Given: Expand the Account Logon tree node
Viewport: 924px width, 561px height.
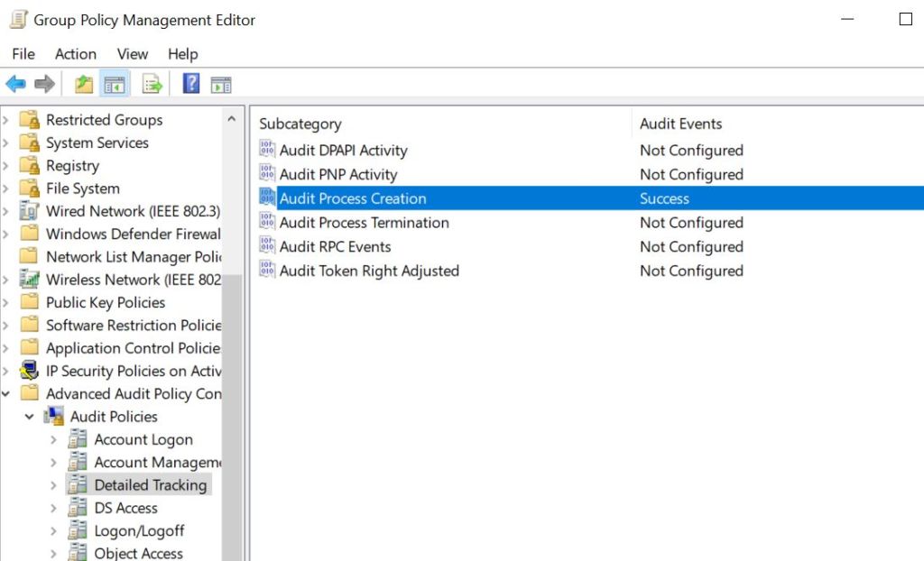Looking at the screenshot, I should [53, 440].
